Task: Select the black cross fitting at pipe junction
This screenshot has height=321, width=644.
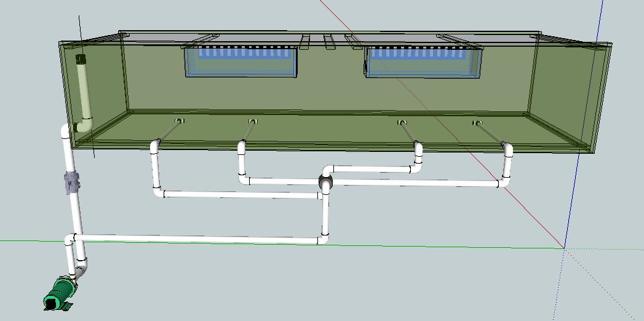Action: pos(326,181)
